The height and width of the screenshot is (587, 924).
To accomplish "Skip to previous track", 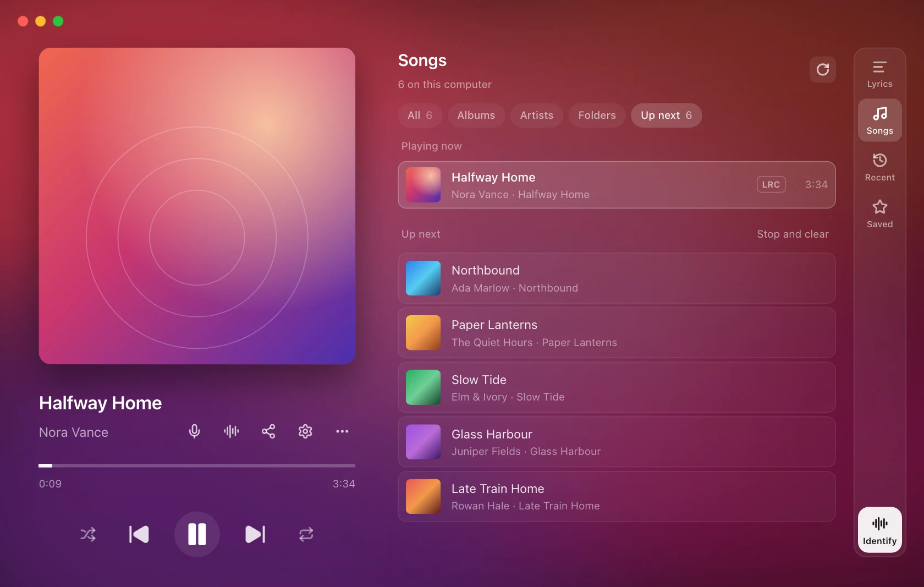I will coord(139,534).
